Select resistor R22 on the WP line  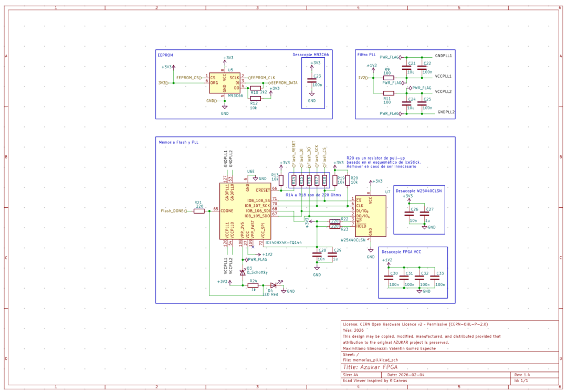click(335, 221)
